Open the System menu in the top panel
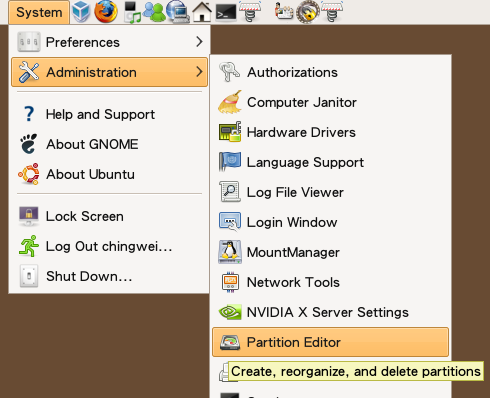This screenshot has height=398, width=490. point(39,12)
